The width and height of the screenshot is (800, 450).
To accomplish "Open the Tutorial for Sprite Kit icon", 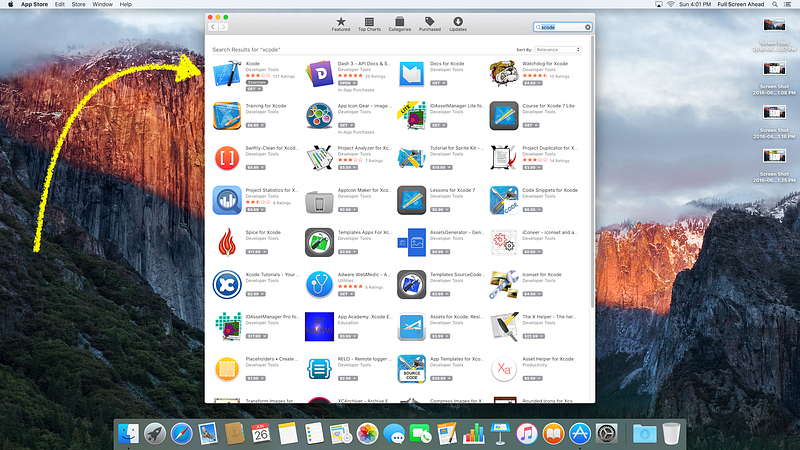I will (x=411, y=158).
